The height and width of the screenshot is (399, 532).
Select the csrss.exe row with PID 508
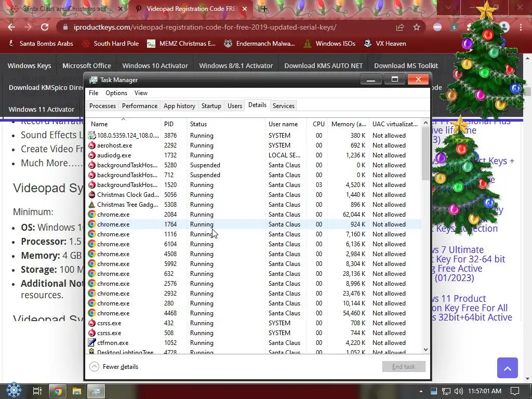[254, 333]
